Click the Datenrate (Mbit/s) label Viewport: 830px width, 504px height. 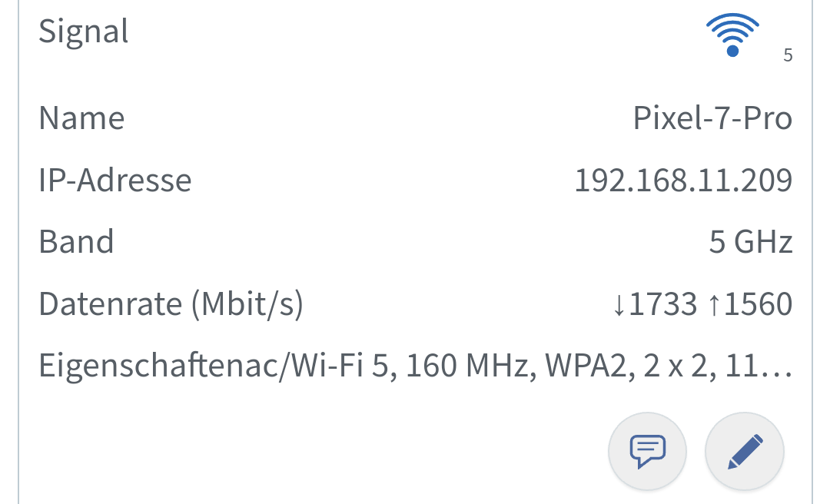(x=171, y=304)
